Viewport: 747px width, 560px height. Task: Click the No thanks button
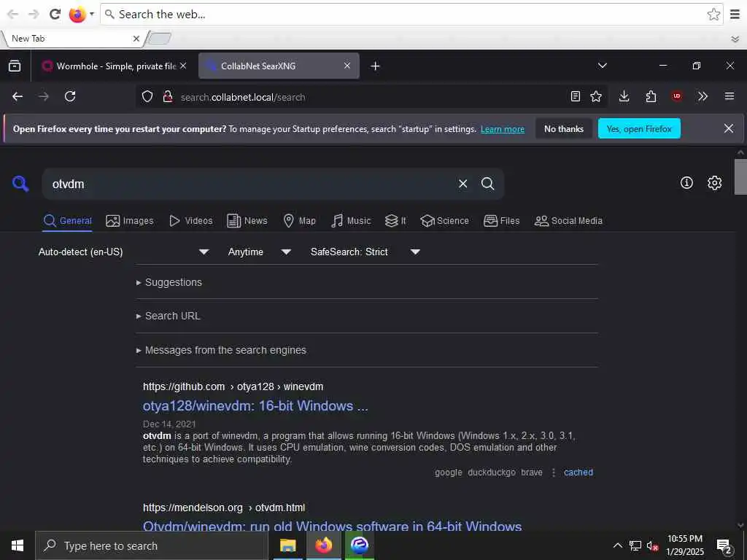tap(564, 128)
